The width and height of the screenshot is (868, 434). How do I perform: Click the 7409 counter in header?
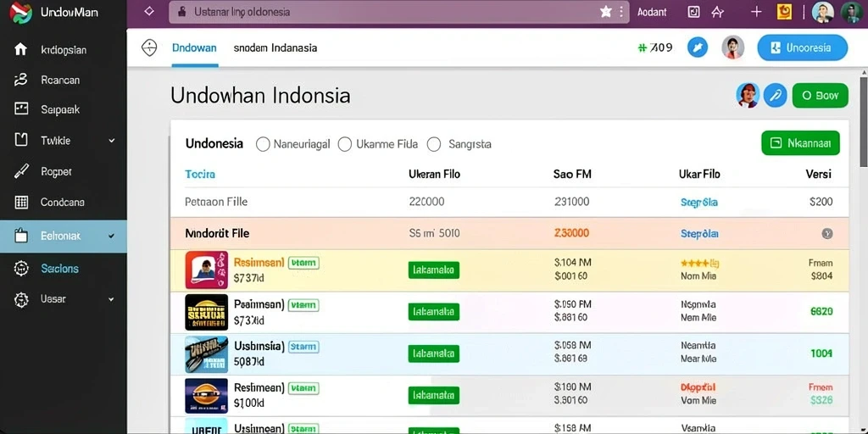point(655,47)
